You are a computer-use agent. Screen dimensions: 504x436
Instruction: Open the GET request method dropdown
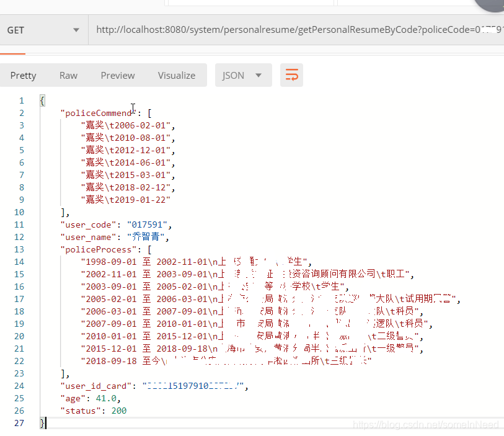pyautogui.click(x=44, y=30)
